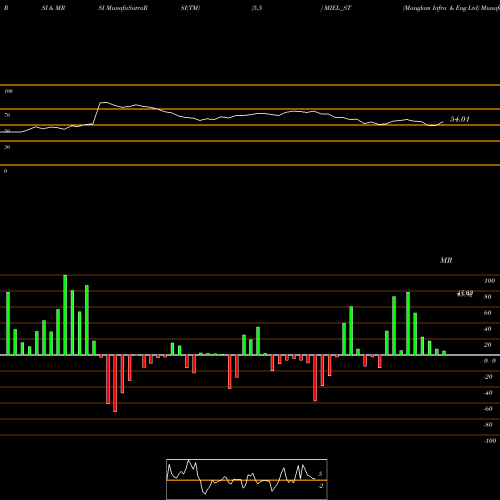Screen dimensions: 500x500
Task: Click the value 5 in mini chart
Action: [320, 474]
